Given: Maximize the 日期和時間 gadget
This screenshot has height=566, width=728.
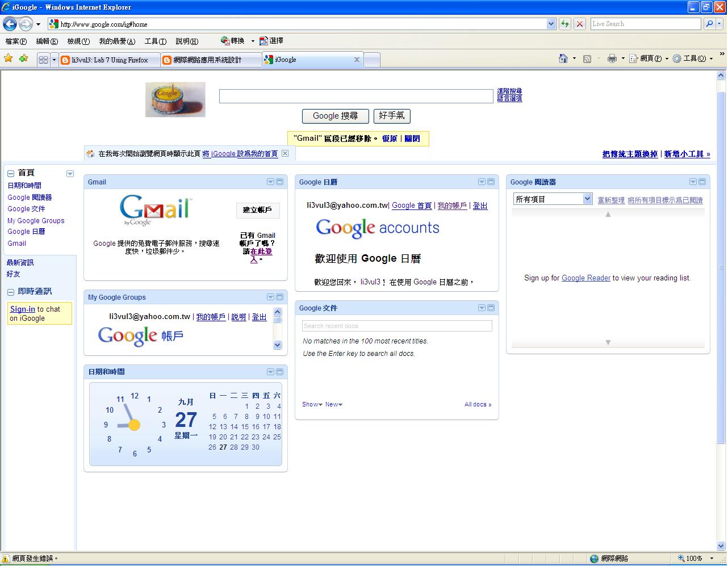Looking at the screenshot, I should pos(279,372).
